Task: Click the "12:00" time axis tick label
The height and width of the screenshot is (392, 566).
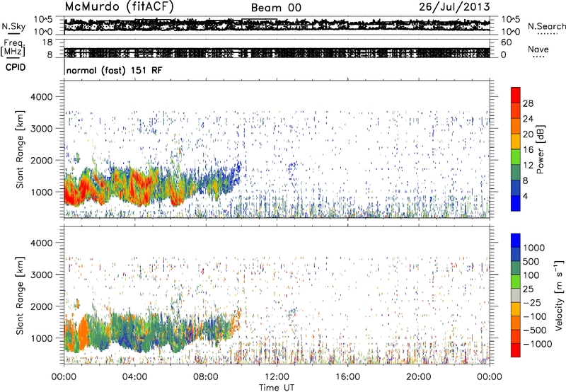Action: (277, 377)
